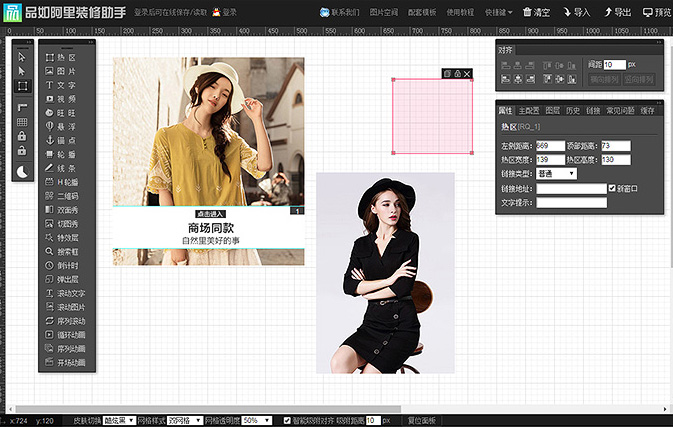This screenshot has width=673, height=427.
Task: Collapse the 对齐 panel via its arrows
Action: point(659,42)
